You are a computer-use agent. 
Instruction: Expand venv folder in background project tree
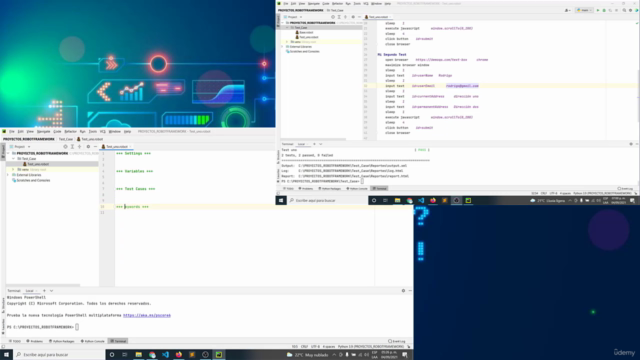click(287, 42)
